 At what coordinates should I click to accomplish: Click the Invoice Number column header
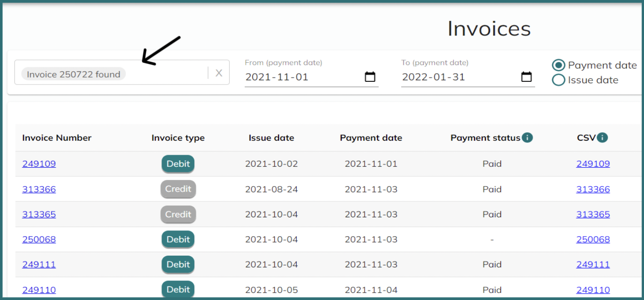[x=57, y=138]
